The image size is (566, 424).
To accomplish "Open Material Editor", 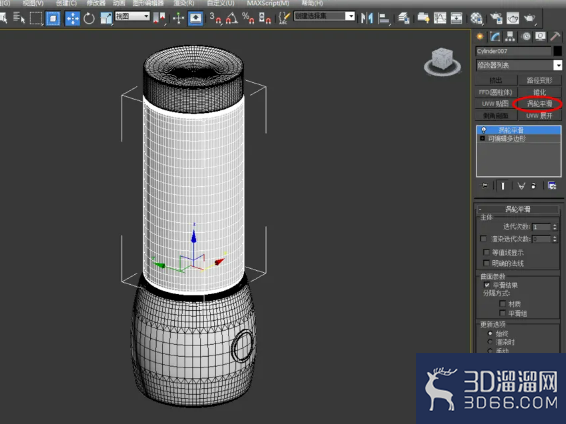I will (x=476, y=18).
